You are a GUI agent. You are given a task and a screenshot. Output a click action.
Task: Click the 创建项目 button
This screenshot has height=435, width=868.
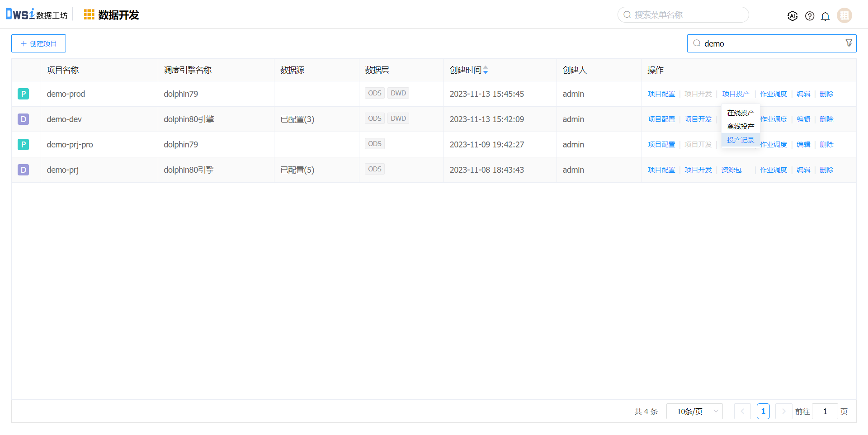pyautogui.click(x=39, y=43)
